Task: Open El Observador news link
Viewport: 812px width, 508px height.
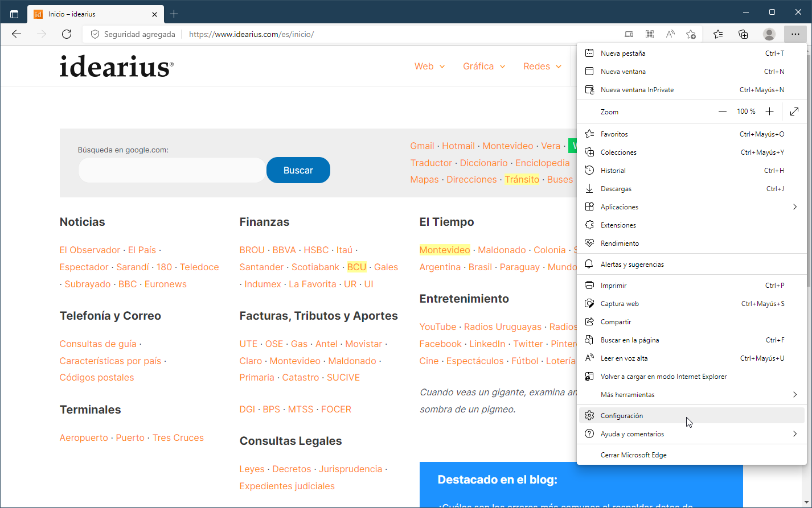Action: pyautogui.click(x=90, y=250)
